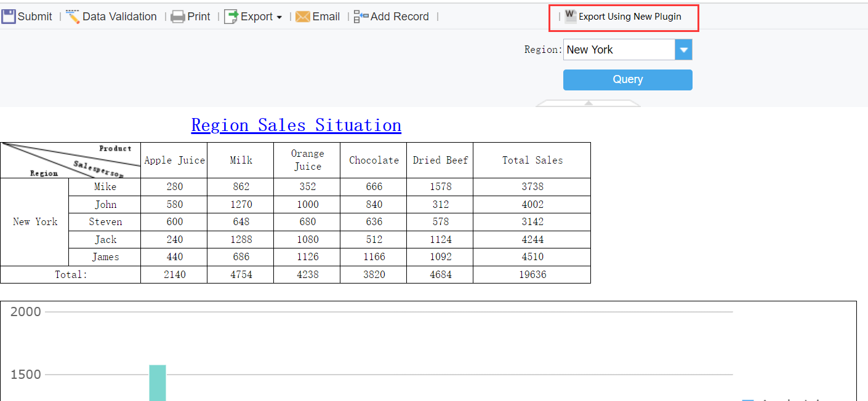
Task: Select the New York region cell
Action: click(x=34, y=222)
